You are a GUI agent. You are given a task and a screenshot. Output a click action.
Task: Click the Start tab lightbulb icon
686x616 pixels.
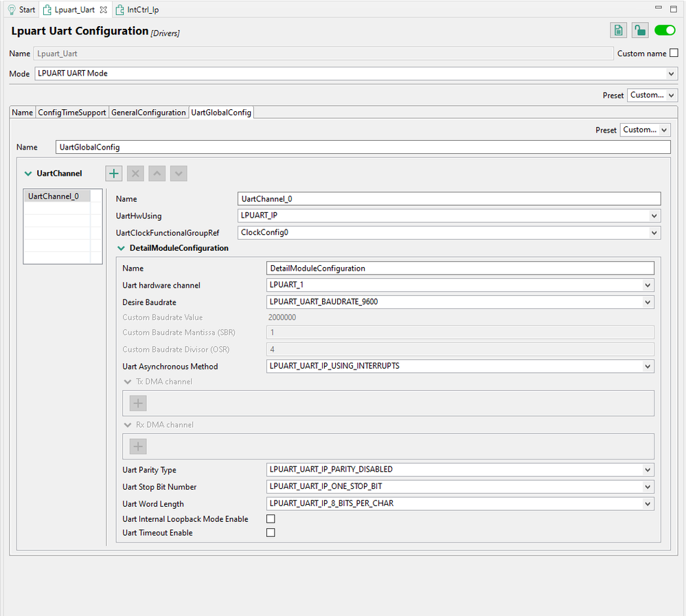pos(12,10)
